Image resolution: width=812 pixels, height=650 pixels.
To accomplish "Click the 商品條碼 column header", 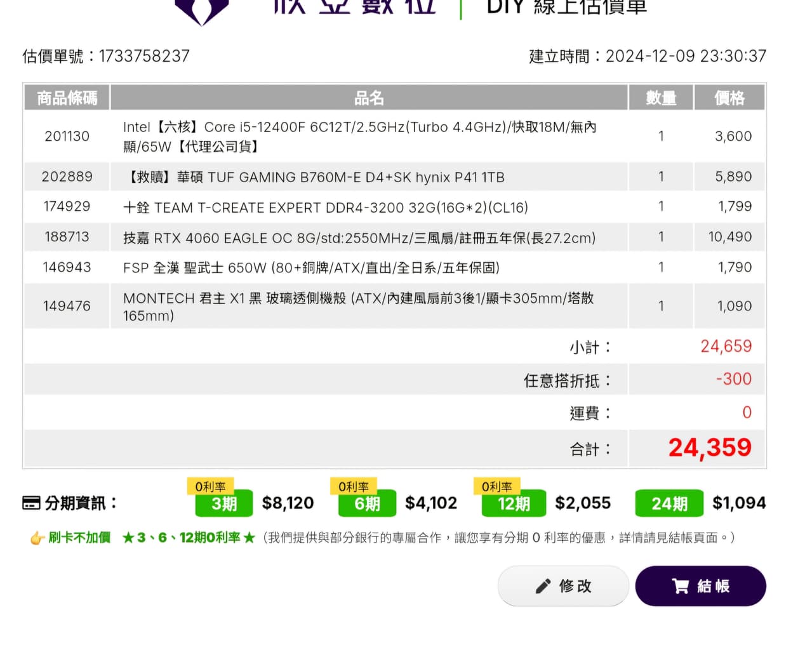I will 67,98.
